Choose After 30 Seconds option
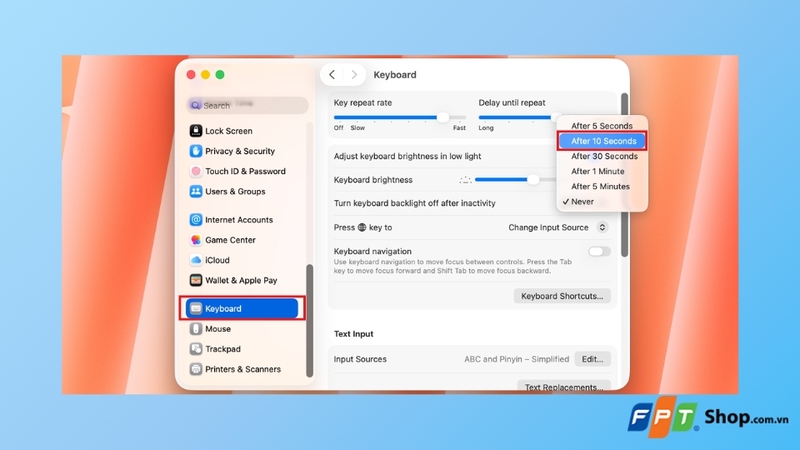Image resolution: width=800 pixels, height=450 pixels. point(602,156)
